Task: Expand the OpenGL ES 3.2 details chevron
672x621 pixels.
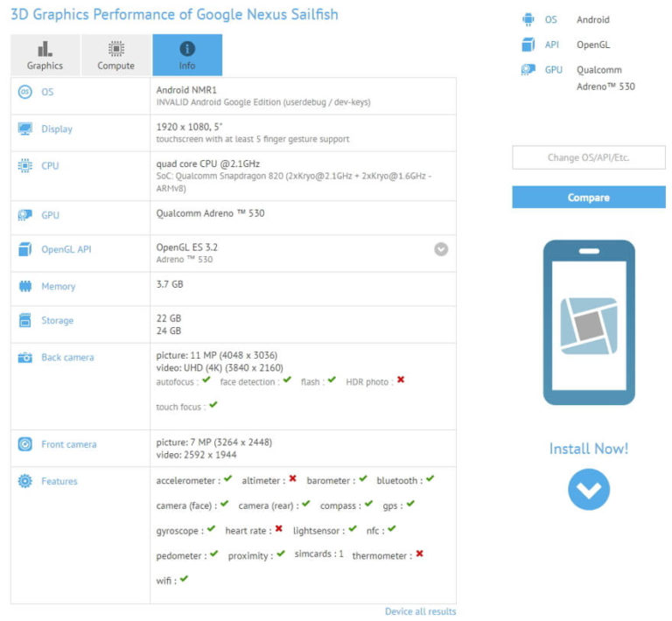Action: tap(441, 249)
